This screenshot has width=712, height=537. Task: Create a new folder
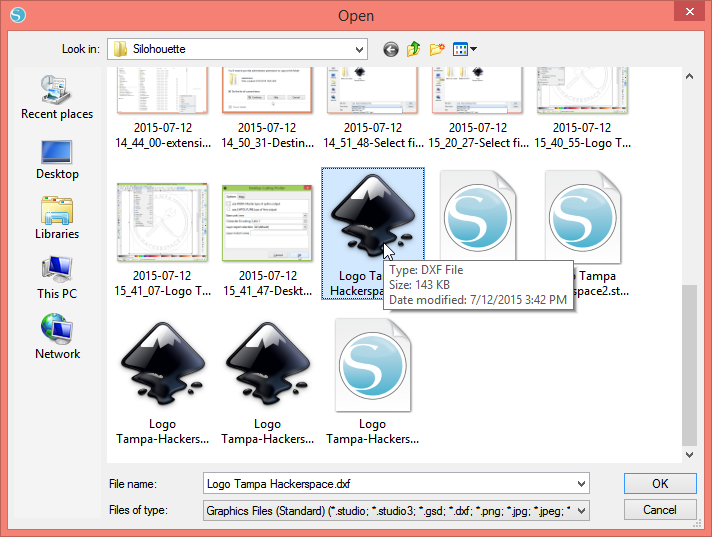pos(437,49)
